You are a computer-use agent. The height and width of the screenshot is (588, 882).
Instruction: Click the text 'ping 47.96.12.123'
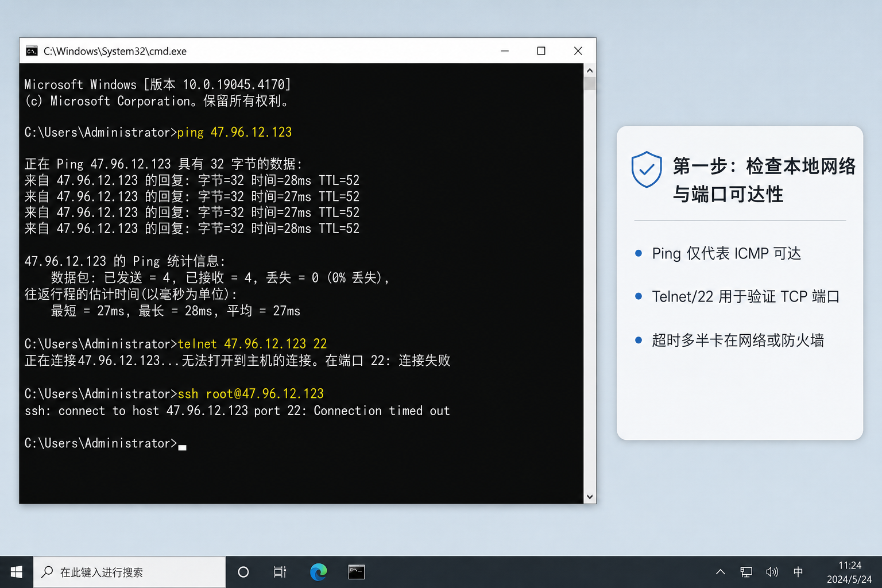(x=234, y=132)
